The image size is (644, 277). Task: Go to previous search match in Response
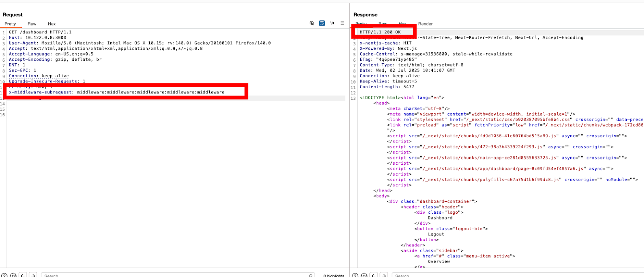(374, 275)
